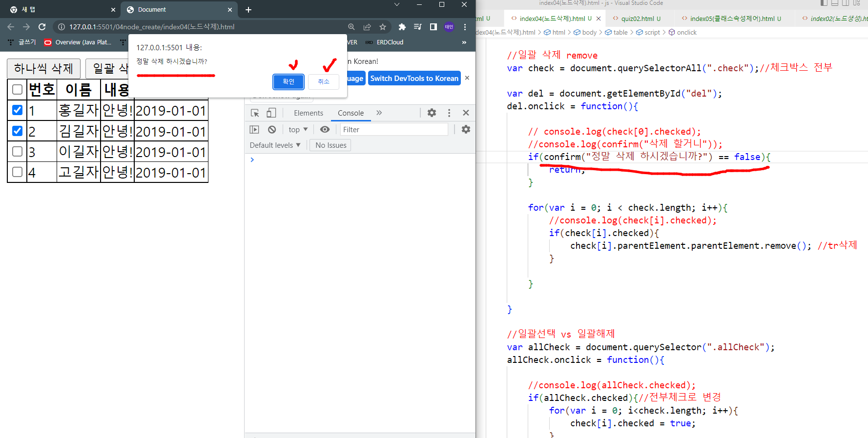Click the console Filter input field

pos(393,129)
